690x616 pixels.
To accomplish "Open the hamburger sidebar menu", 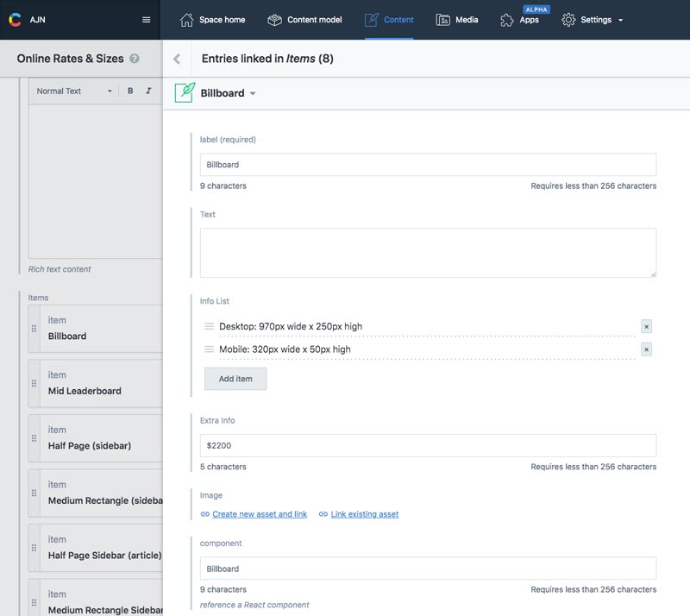I will [x=147, y=20].
